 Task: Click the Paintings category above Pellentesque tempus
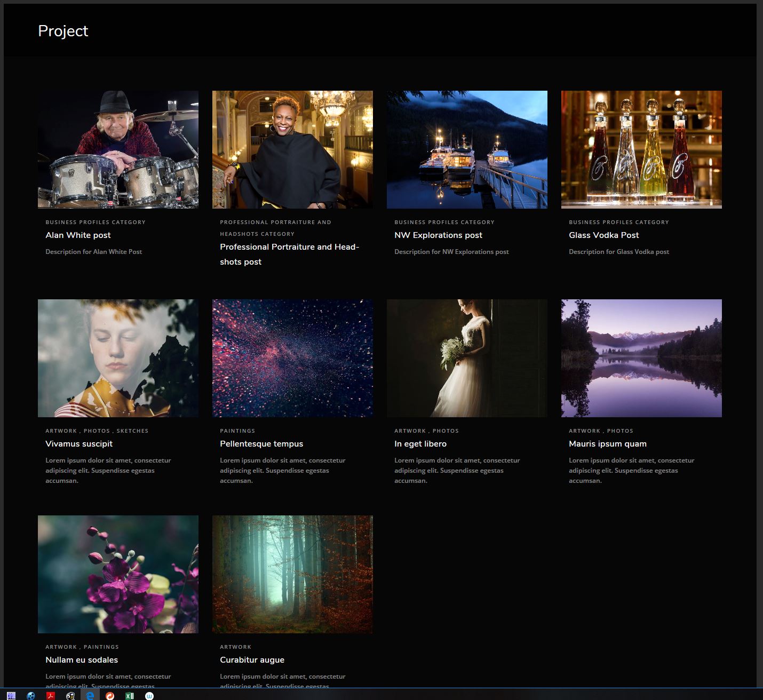point(237,431)
